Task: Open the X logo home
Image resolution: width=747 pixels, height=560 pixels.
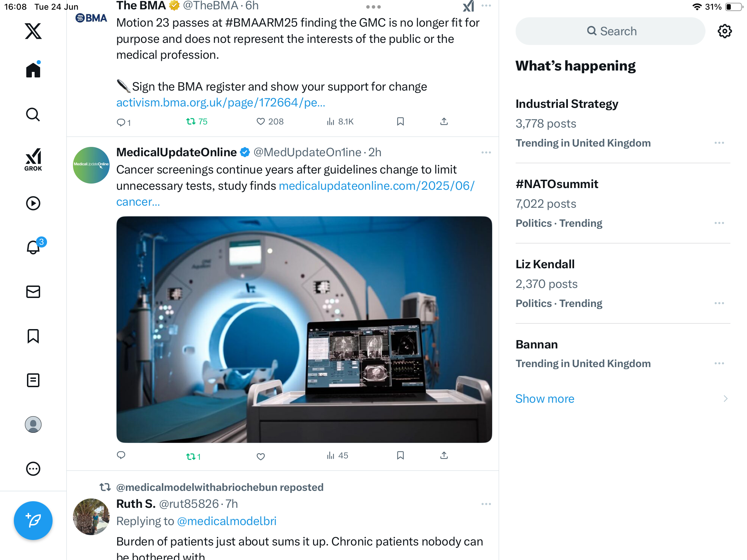Action: 33,31
